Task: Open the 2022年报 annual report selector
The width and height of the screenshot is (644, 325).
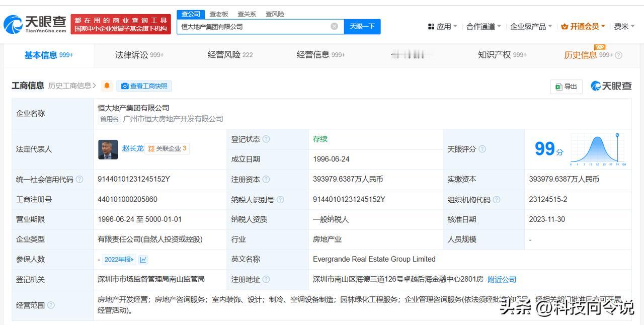Action: [x=119, y=260]
